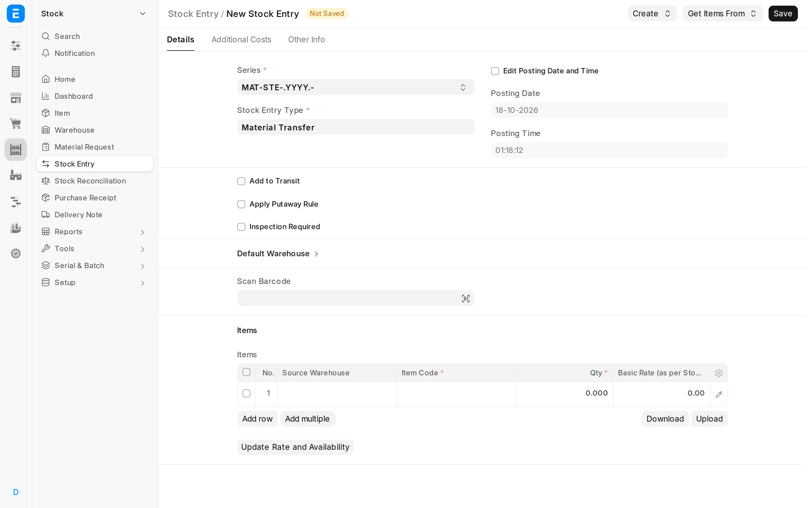This screenshot has height=508, width=812.
Task: Switch to the Other Info tab
Action: pos(306,39)
